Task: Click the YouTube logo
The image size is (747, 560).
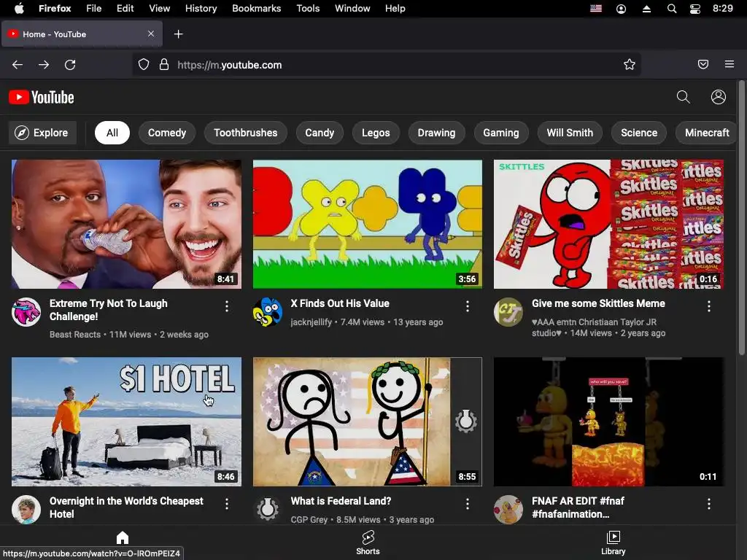Action: click(42, 97)
